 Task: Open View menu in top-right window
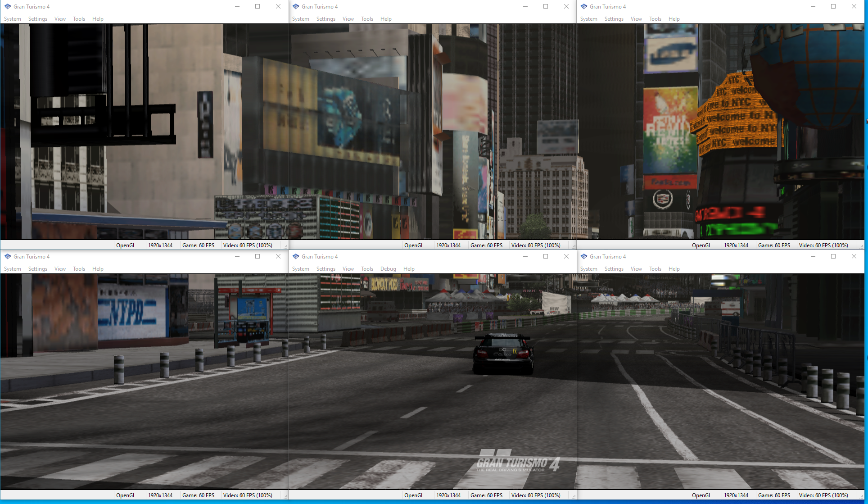tap(636, 19)
